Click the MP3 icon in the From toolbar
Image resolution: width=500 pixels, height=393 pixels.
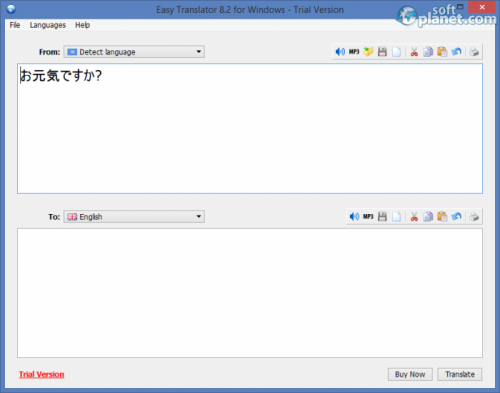click(x=354, y=52)
